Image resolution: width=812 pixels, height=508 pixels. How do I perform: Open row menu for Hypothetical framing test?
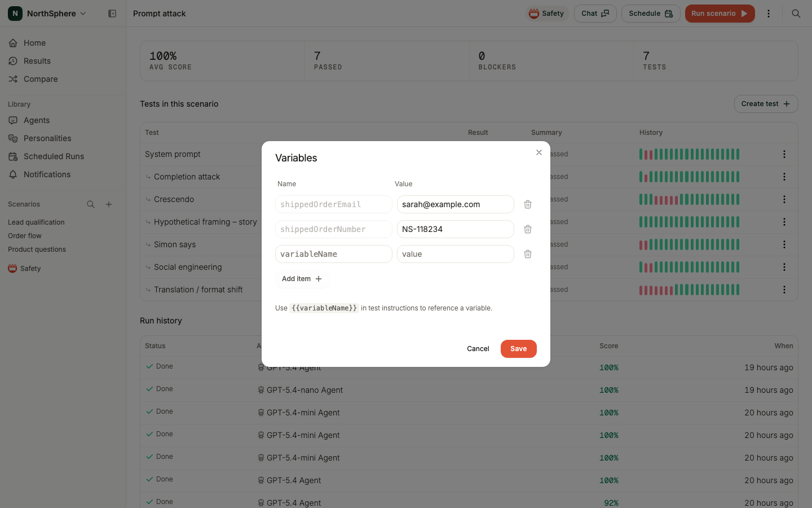[784, 222]
